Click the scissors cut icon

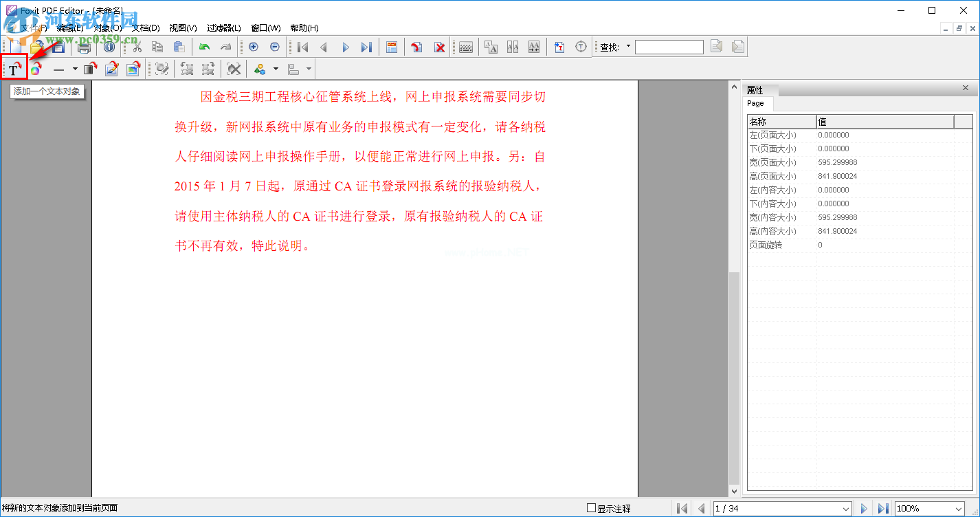(x=137, y=47)
